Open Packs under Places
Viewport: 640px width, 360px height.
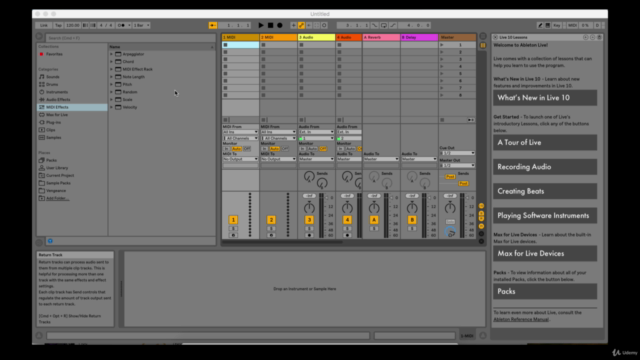click(x=51, y=160)
